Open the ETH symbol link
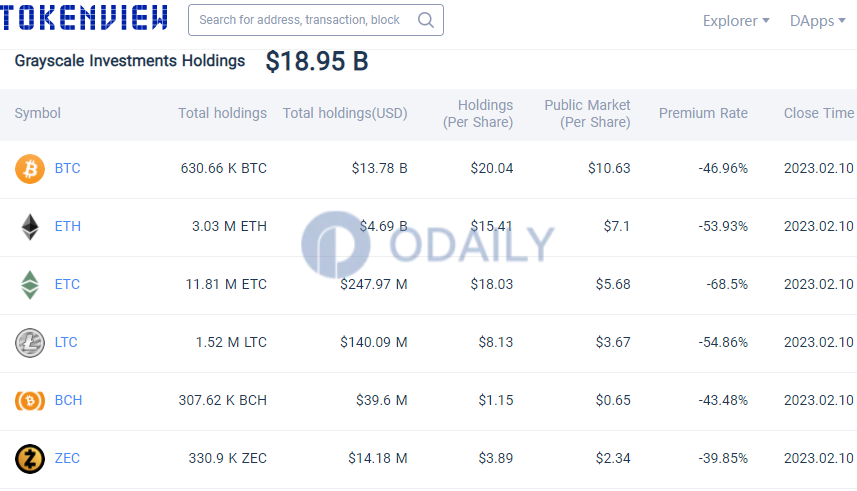This screenshot has height=491, width=857. point(68,226)
